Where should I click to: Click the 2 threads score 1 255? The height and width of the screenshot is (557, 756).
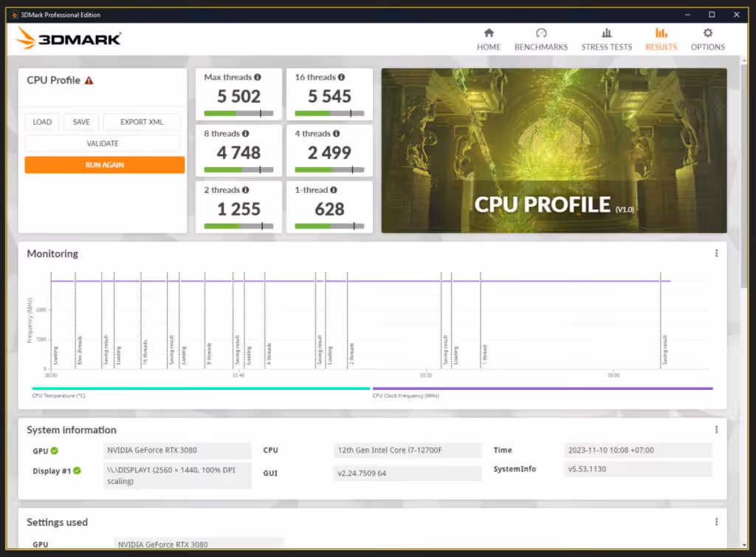click(238, 209)
